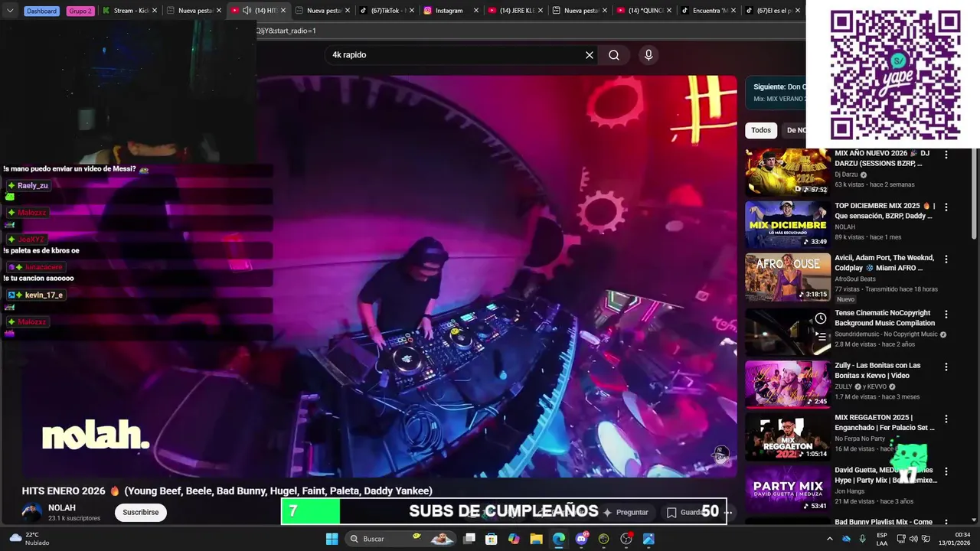Open AFROHOUSE thumbnail by AfroSoul Beats
The height and width of the screenshot is (551, 980).
coord(788,277)
